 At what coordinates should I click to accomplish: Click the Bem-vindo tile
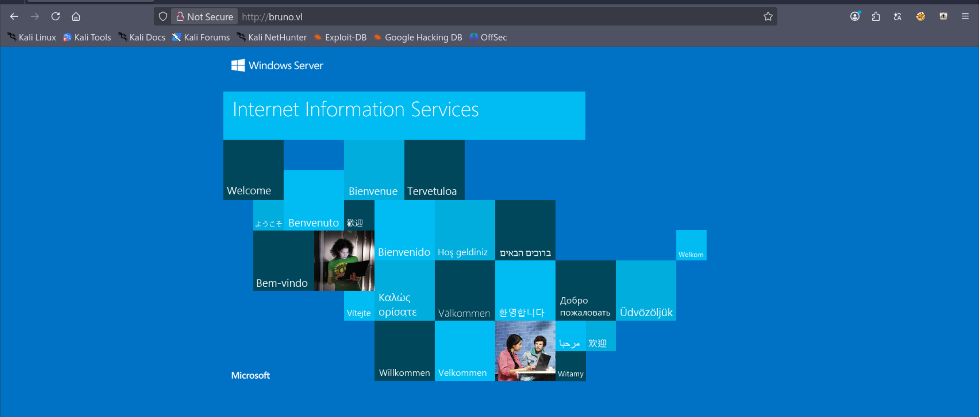(x=284, y=260)
